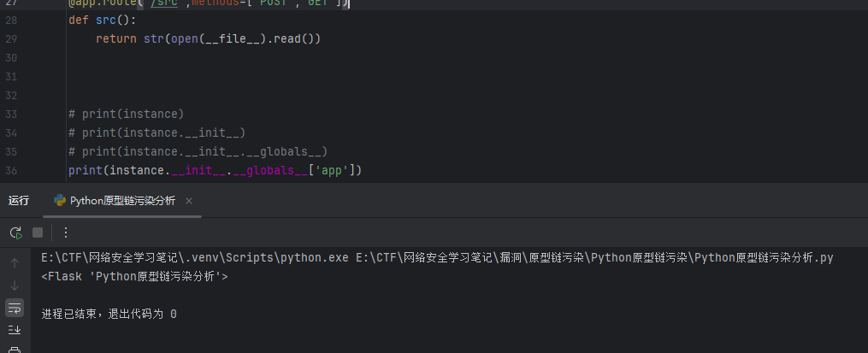Select the Python原型链污染分析 run tab
Image resolution: width=868 pixels, height=353 pixels.
coord(122,201)
